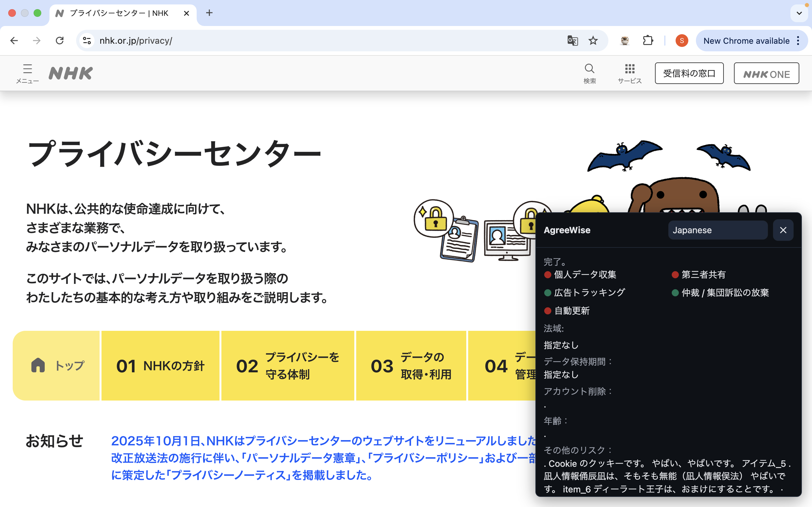This screenshot has width=812, height=507.
Task: Click the NHK logo in header
Action: (x=71, y=73)
